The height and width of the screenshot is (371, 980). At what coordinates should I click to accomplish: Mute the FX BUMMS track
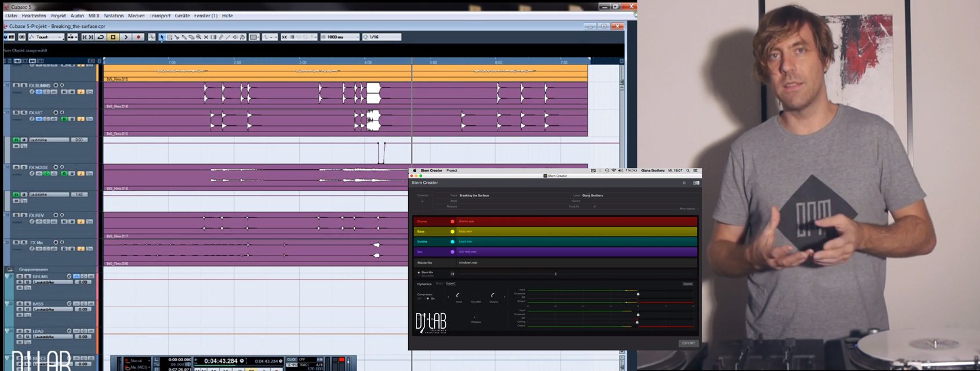pos(16,85)
